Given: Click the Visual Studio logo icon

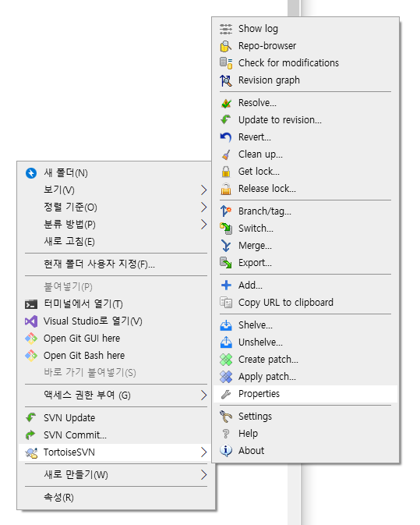Looking at the screenshot, I should 31,321.
